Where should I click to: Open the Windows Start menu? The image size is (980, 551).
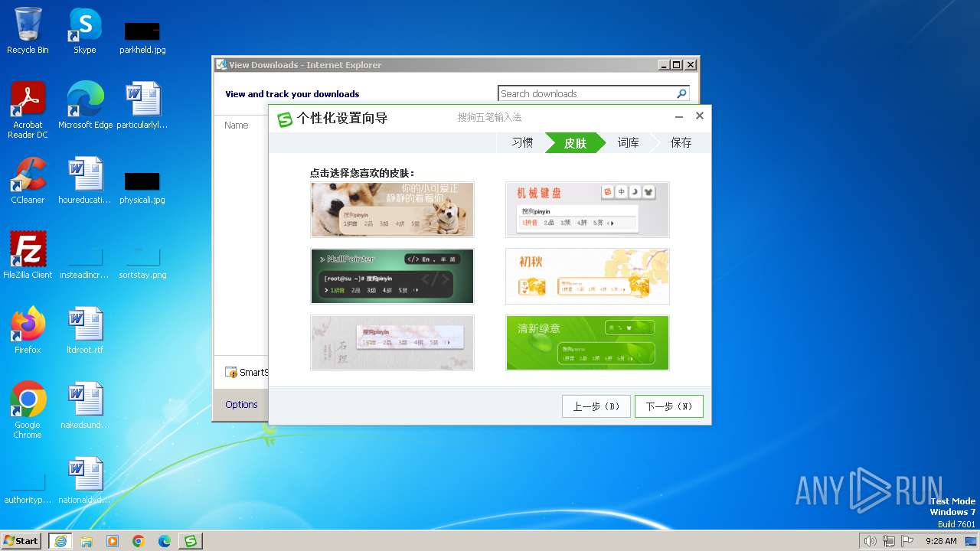coord(21,540)
